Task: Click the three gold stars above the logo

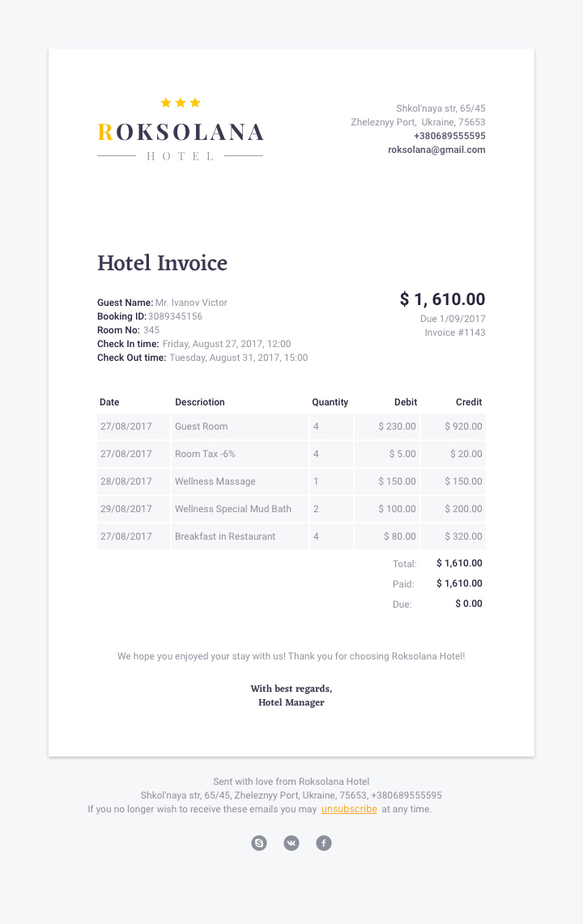Action: point(181,103)
